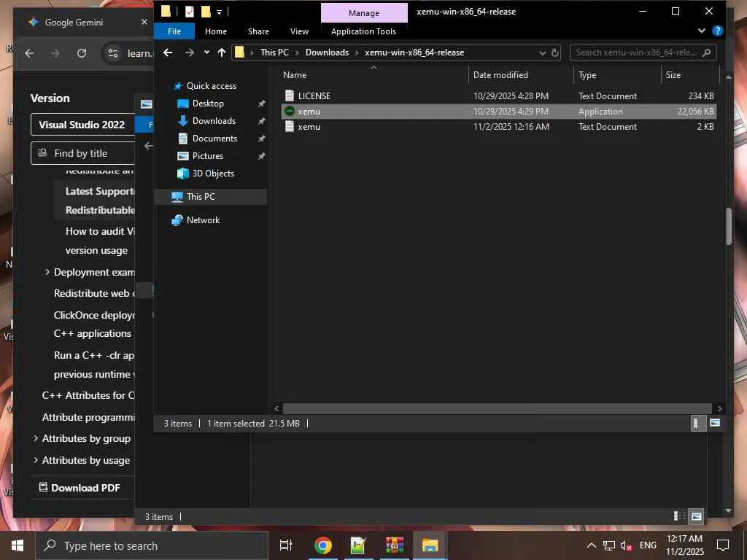Open Task View on taskbar
This screenshot has height=560, width=747.
click(286, 545)
